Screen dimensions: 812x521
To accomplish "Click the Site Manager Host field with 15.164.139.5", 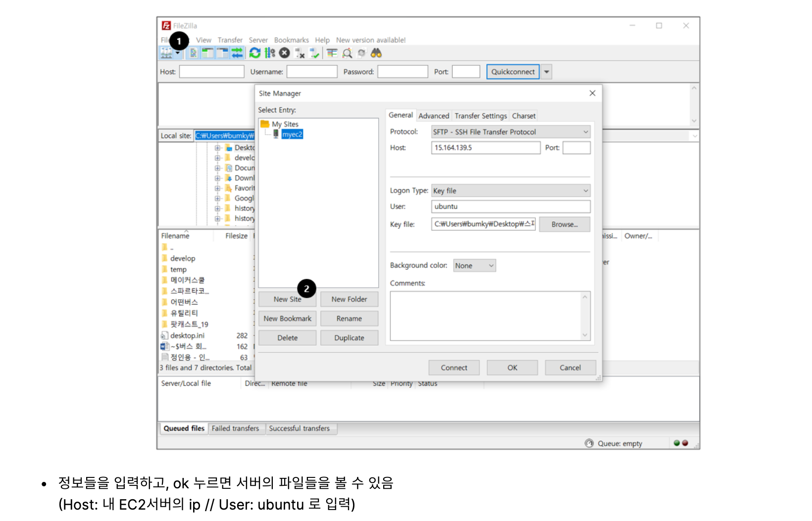I will tap(486, 148).
